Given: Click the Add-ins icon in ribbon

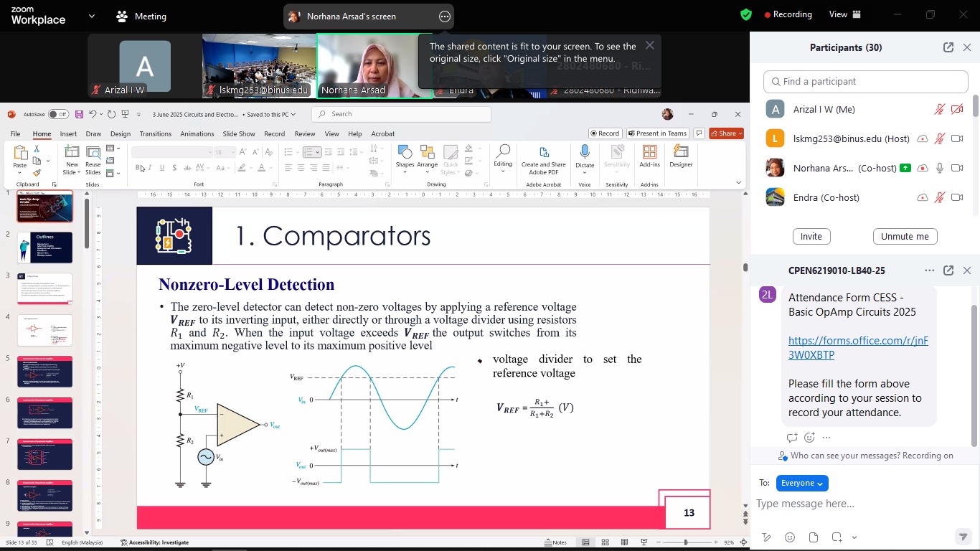Looking at the screenshot, I should pyautogui.click(x=649, y=152).
